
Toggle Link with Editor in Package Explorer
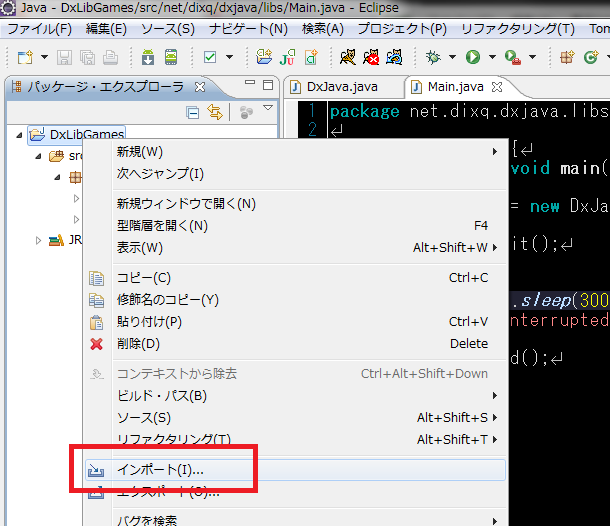tap(215, 112)
